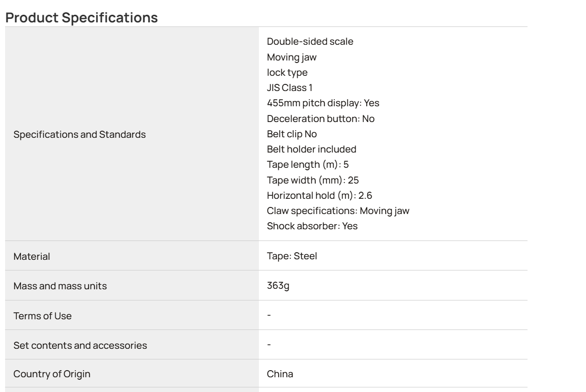Select the China country value

[x=280, y=374]
